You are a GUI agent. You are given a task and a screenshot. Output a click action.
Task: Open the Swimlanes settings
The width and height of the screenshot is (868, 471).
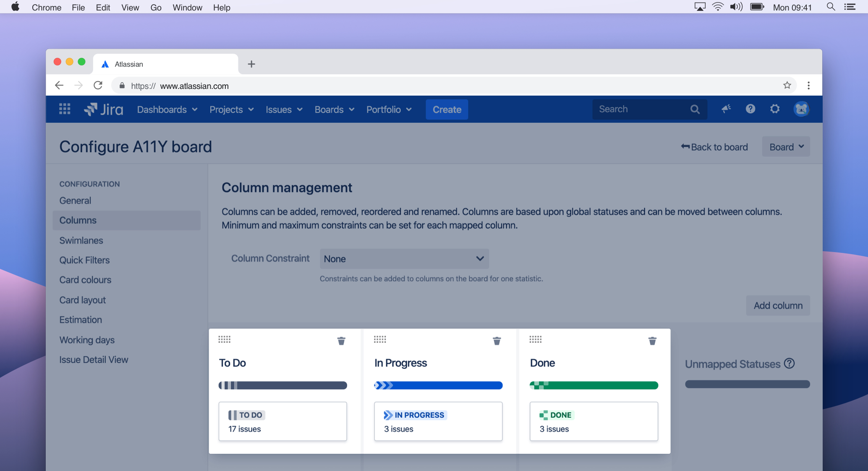81,240
